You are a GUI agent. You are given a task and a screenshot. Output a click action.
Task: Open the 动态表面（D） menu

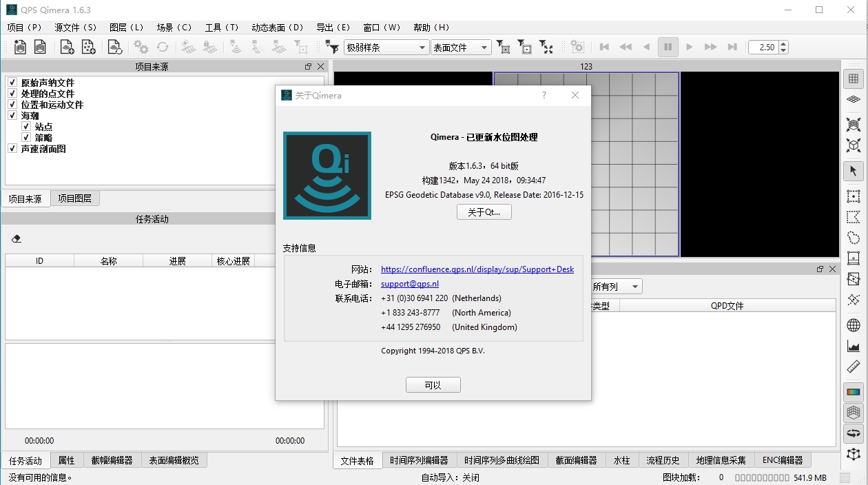(x=278, y=28)
